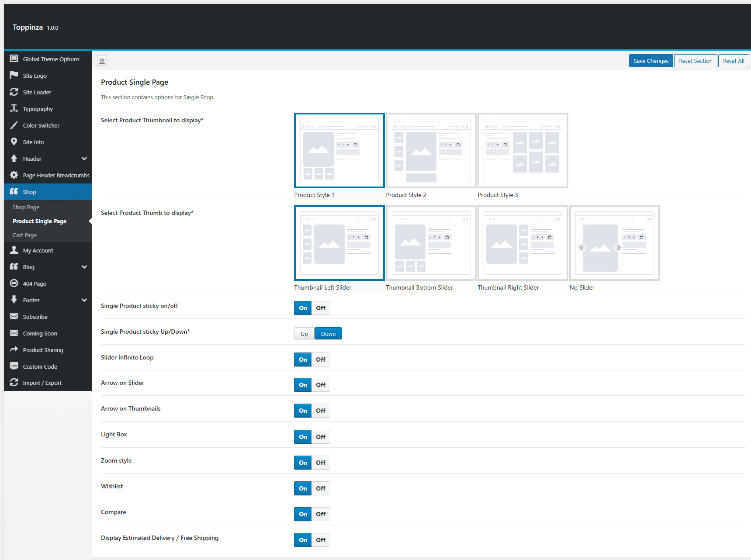Click the 404 Page circle icon
The width and height of the screenshot is (751, 560).
pos(14,283)
